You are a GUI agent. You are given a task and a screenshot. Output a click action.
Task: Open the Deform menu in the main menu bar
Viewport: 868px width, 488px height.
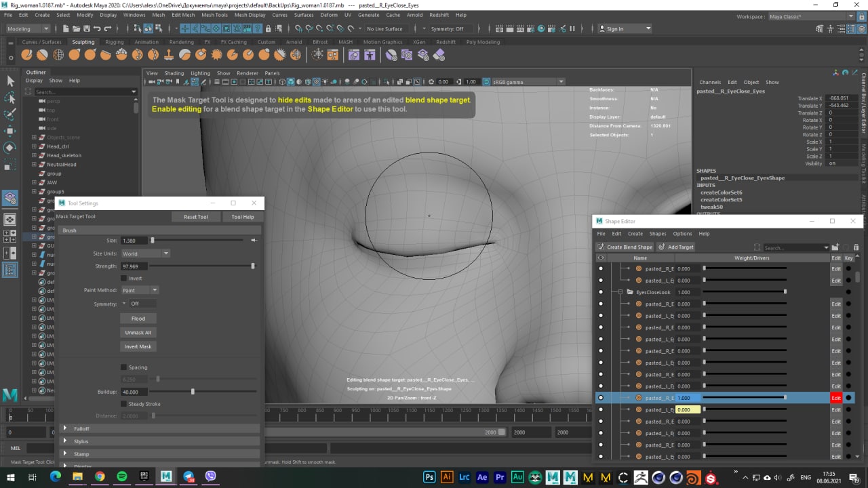(x=328, y=14)
